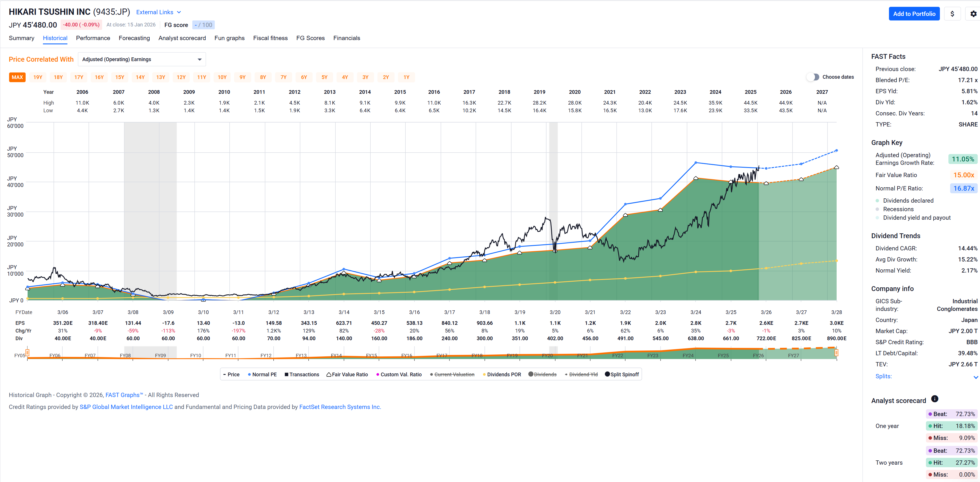Enable the Choose dates switch
This screenshot has width=980, height=482.
(x=813, y=77)
